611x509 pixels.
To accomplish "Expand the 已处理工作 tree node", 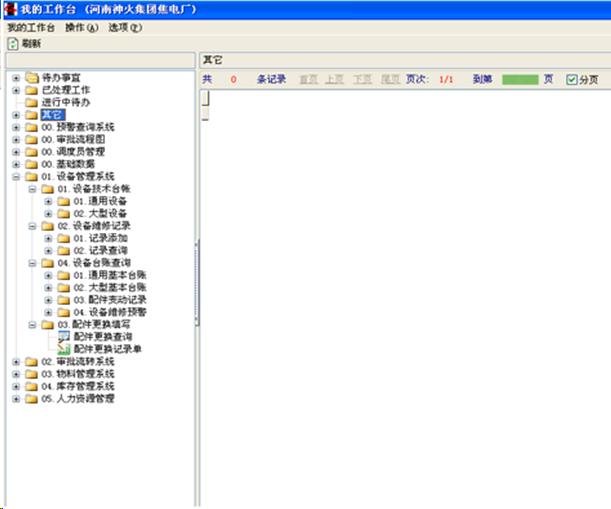I will (15, 90).
